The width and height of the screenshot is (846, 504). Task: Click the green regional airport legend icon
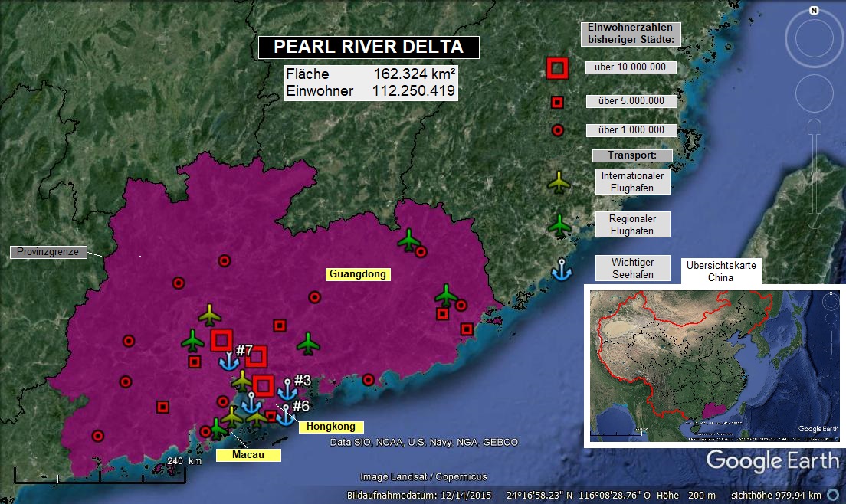click(x=560, y=224)
